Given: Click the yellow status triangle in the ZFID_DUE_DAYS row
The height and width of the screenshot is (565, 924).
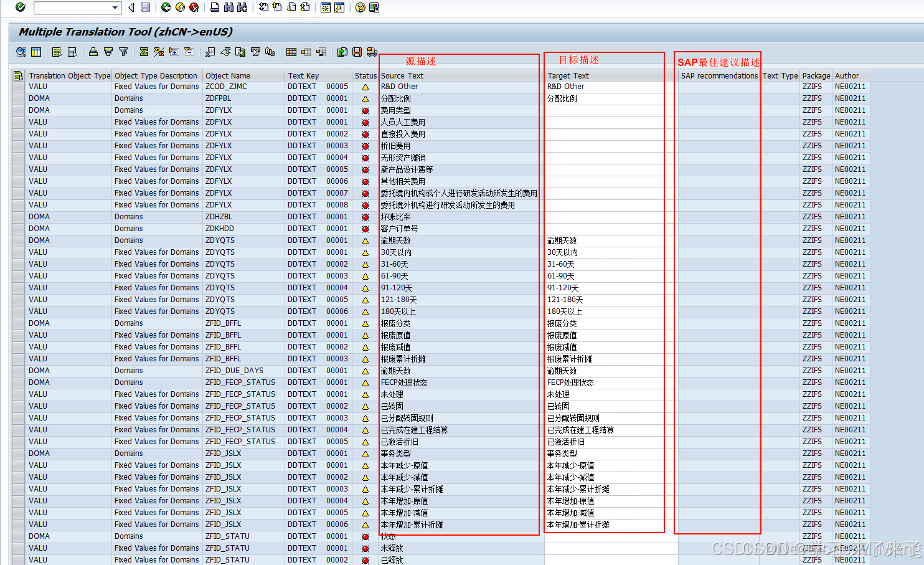Looking at the screenshot, I should pyautogui.click(x=365, y=371).
